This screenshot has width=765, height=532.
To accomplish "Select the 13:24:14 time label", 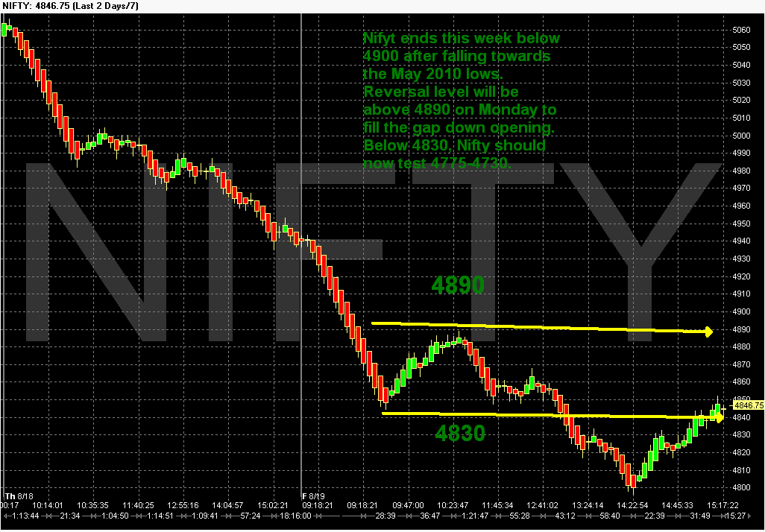I will point(589,505).
